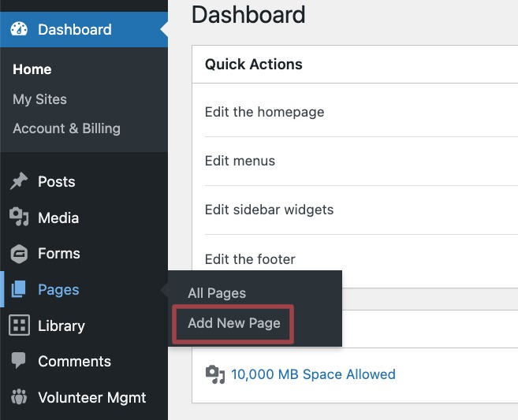This screenshot has width=518, height=420.
Task: Open My Sites in sidebar
Action: point(39,99)
